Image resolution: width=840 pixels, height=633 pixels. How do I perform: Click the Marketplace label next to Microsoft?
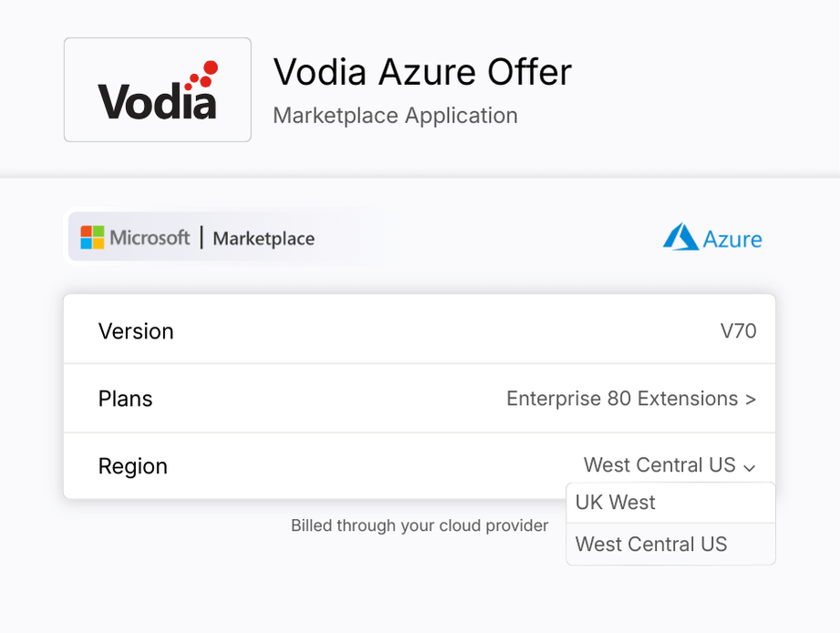[x=263, y=239]
